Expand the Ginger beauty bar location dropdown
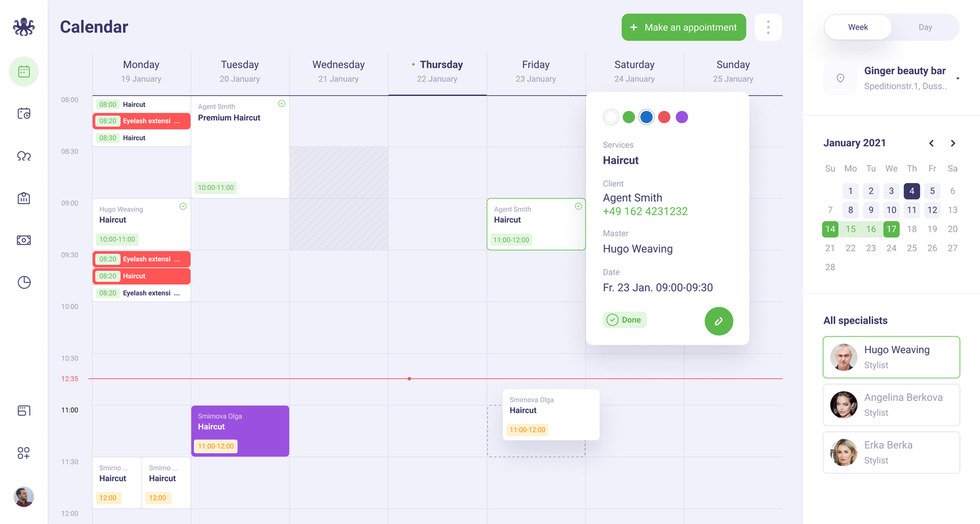Viewport: 980px width, 524px height. tap(957, 79)
